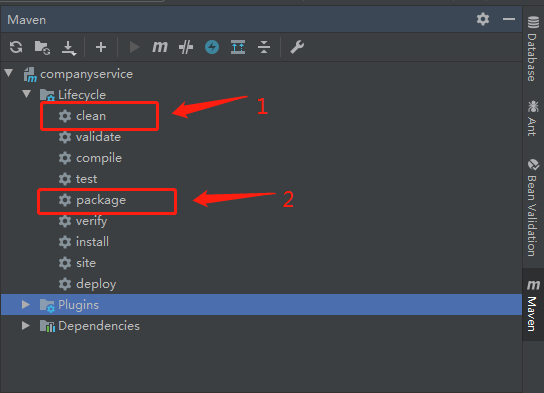The image size is (544, 393).
Task: Click the companyservice project label
Action: tap(86, 74)
